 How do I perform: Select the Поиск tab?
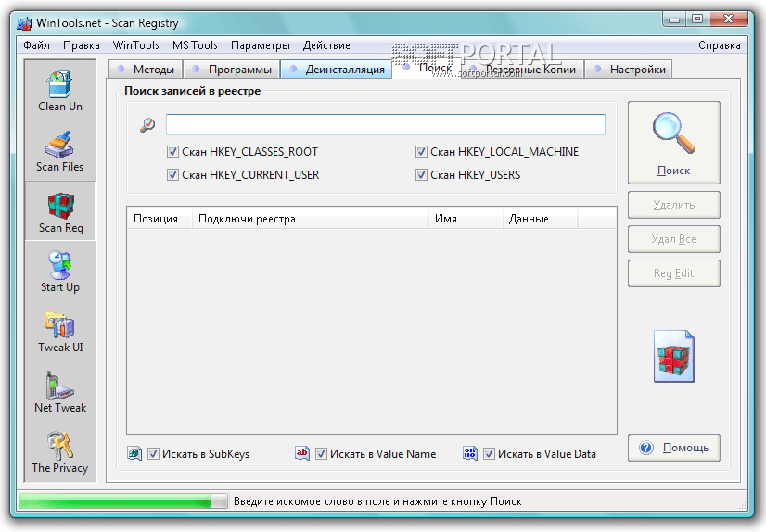click(x=428, y=68)
